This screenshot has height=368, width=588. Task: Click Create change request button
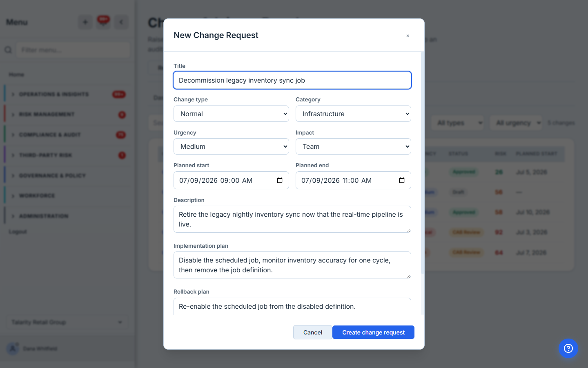pos(373,332)
